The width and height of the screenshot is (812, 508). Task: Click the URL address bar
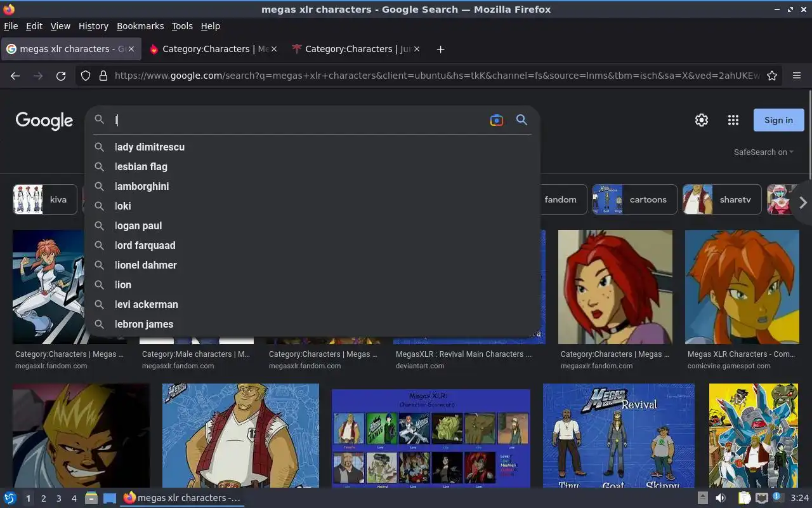click(x=436, y=76)
